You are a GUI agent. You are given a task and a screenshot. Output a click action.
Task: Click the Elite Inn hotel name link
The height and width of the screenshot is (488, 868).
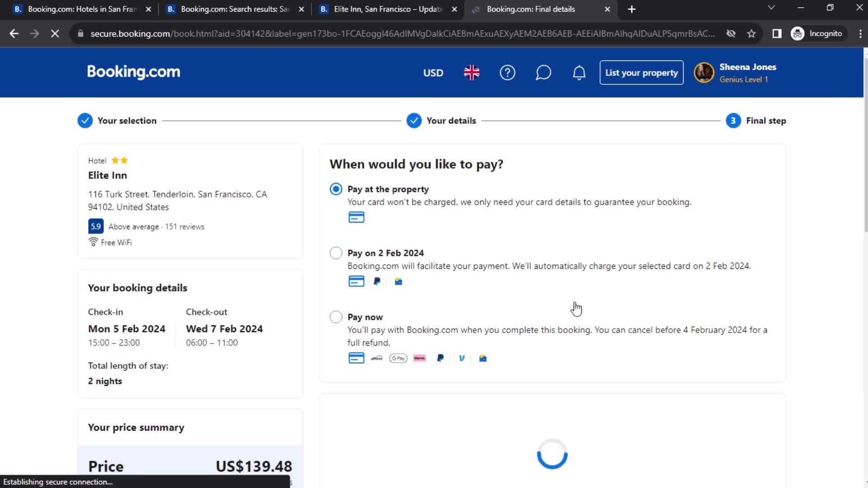[x=107, y=174]
